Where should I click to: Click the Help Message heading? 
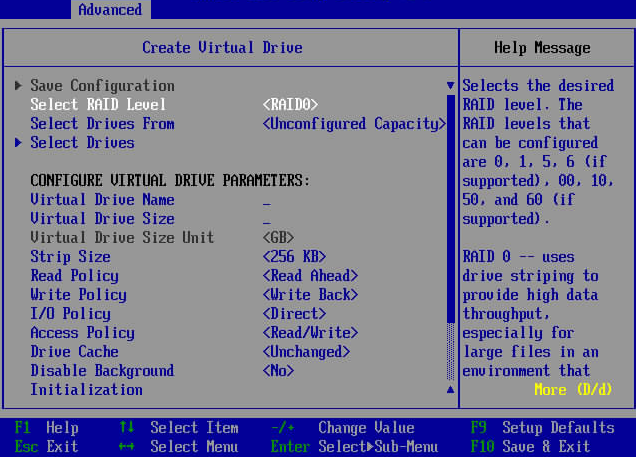tap(542, 48)
